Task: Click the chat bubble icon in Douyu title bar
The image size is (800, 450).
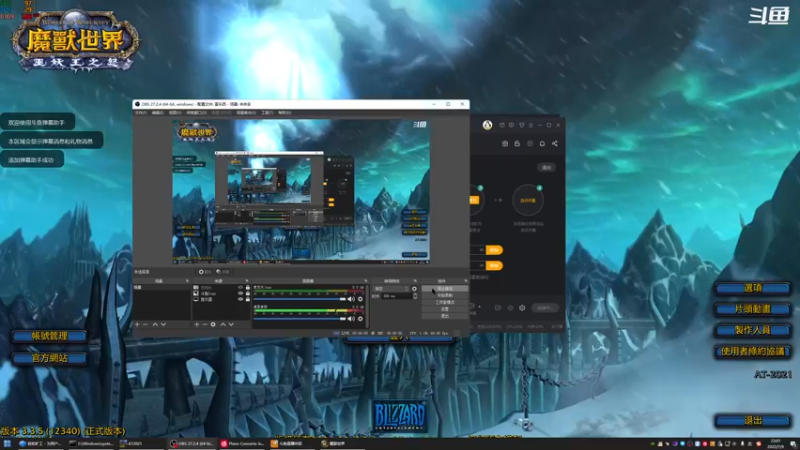Action: (x=511, y=125)
